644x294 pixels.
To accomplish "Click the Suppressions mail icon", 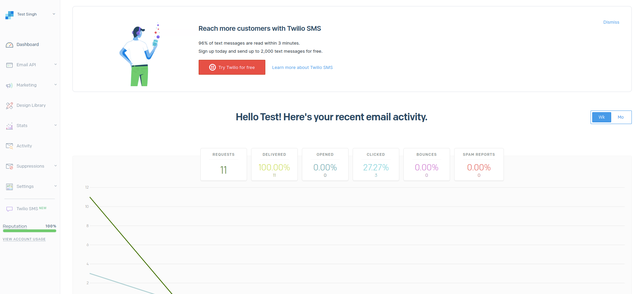I will pyautogui.click(x=9, y=167).
